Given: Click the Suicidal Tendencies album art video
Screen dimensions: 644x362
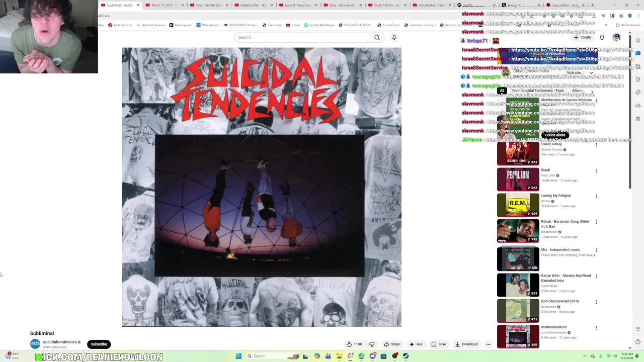Looking at the screenshot, I should [x=262, y=187].
